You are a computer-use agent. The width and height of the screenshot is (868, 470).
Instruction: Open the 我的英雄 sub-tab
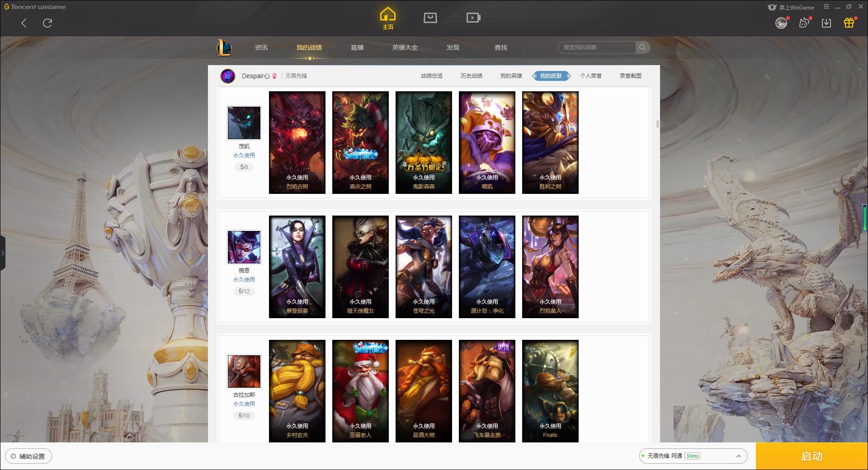pyautogui.click(x=511, y=76)
